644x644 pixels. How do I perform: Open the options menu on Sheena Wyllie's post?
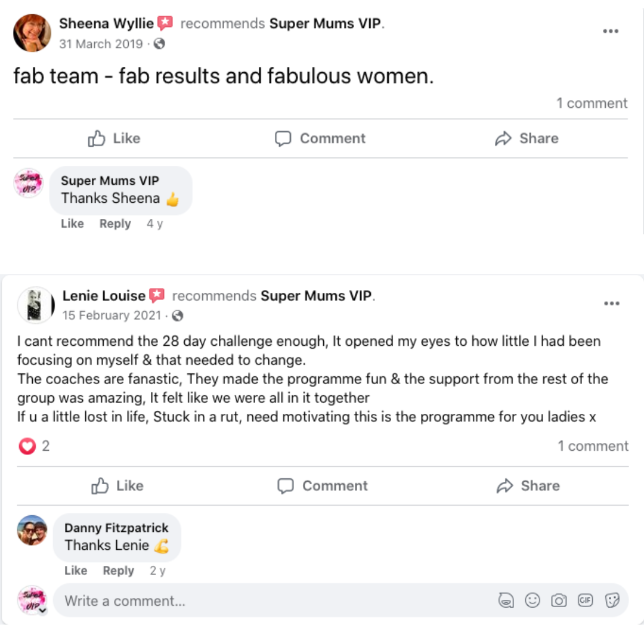pyautogui.click(x=611, y=31)
